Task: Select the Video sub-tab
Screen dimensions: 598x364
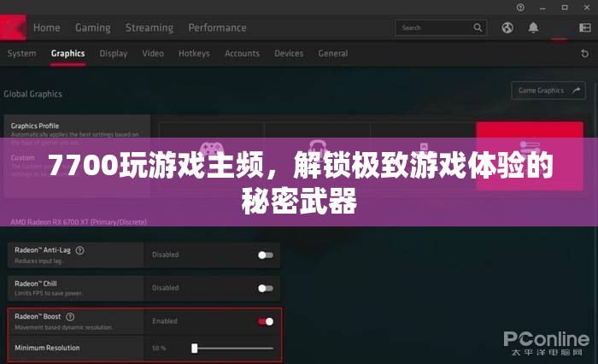Action: (x=153, y=54)
